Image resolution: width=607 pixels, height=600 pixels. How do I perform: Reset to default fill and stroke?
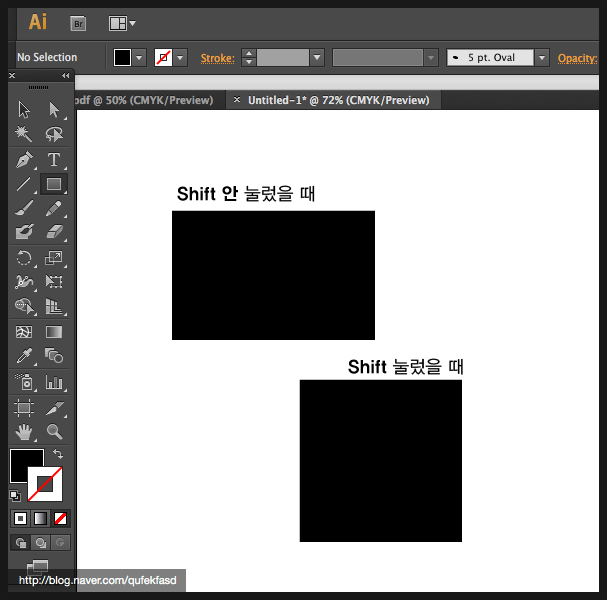coord(15,495)
